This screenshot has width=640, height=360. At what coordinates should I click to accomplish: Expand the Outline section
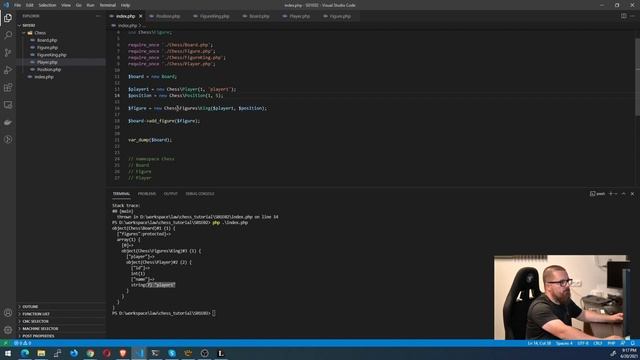coord(60,307)
